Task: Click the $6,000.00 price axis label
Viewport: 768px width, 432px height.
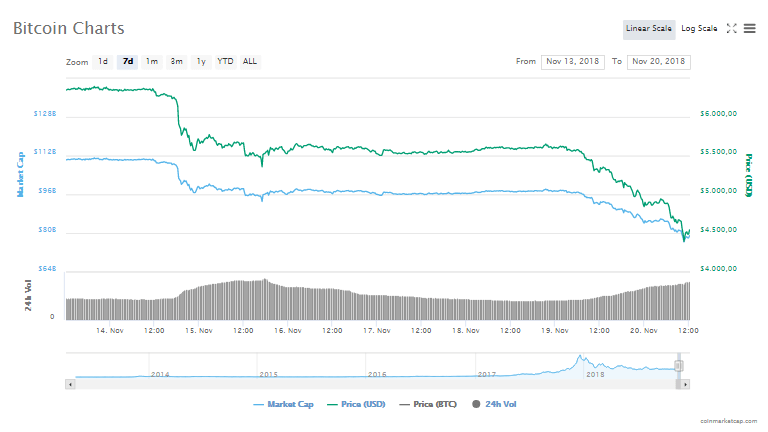Action: pyautogui.click(x=718, y=114)
